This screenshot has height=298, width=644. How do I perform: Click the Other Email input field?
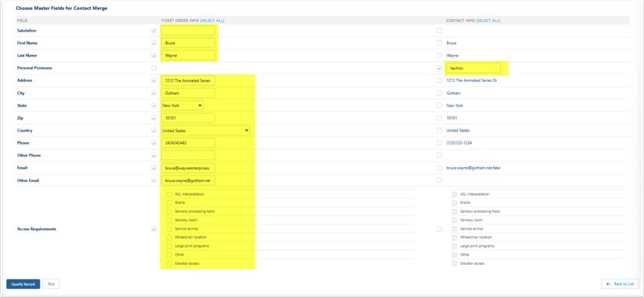click(188, 180)
